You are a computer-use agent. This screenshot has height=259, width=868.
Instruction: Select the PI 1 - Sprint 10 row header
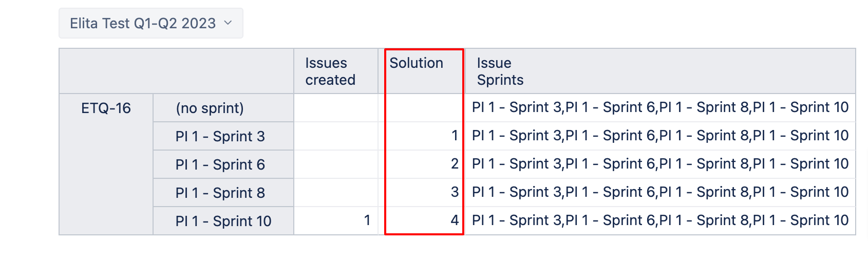pos(223,221)
